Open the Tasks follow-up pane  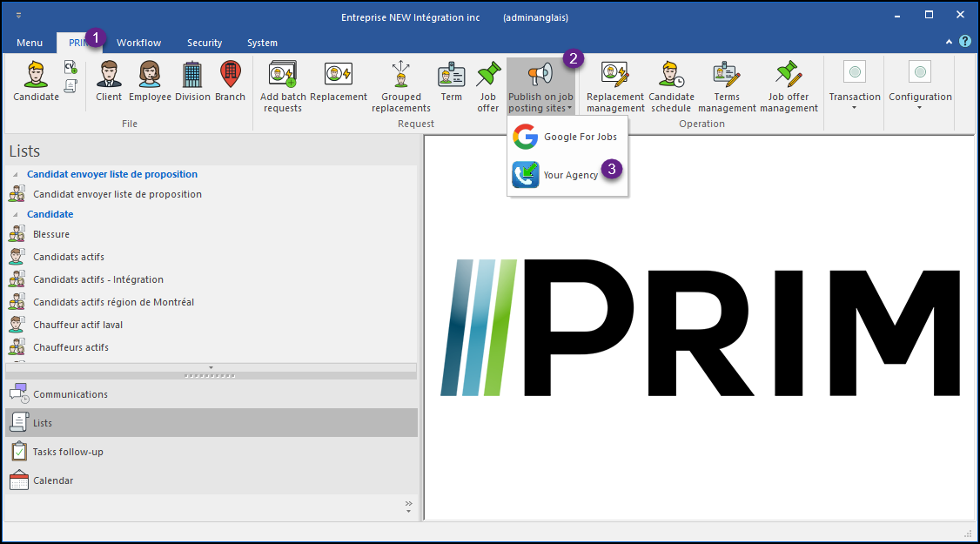[x=211, y=452]
